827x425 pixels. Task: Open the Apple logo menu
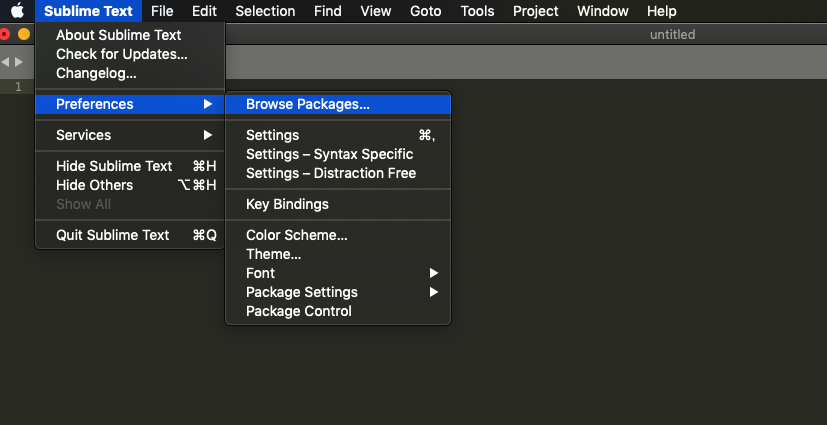coord(17,11)
